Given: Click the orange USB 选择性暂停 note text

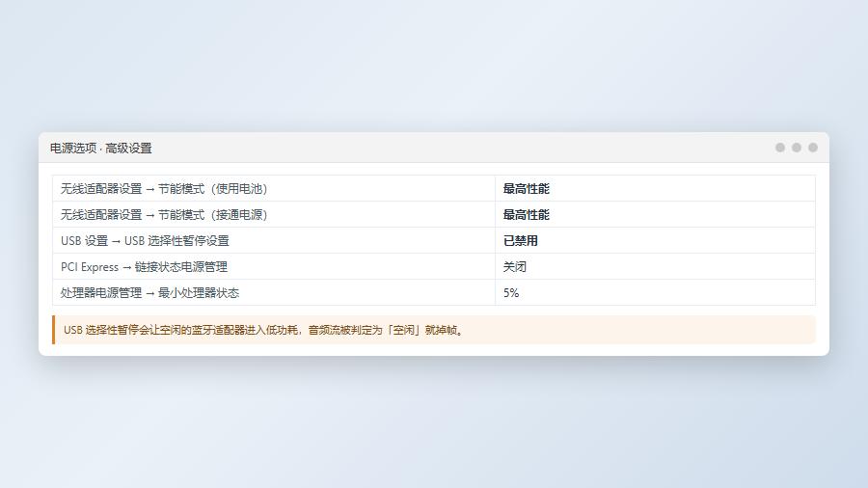Looking at the screenshot, I should point(263,330).
